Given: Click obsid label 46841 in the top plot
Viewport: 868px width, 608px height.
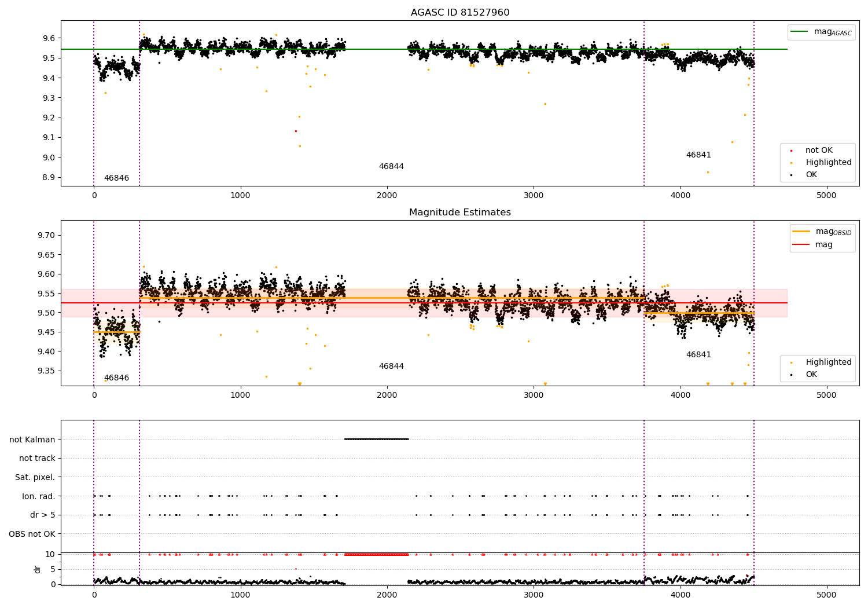Looking at the screenshot, I should pos(698,155).
